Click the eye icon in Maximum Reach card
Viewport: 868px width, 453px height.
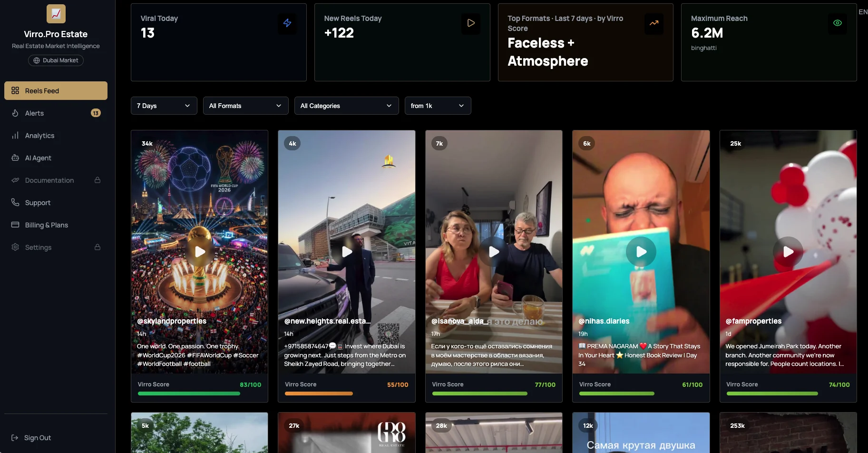pos(838,23)
